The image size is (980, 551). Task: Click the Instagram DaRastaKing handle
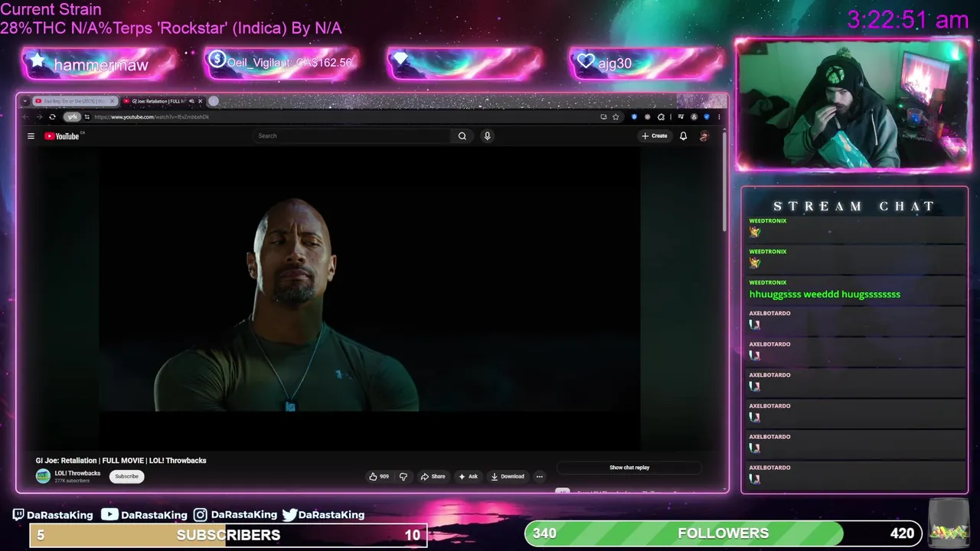pos(235,515)
